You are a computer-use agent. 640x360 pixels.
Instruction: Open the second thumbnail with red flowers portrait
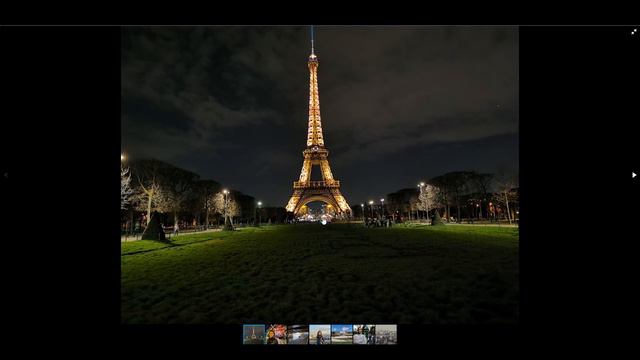coord(276,334)
